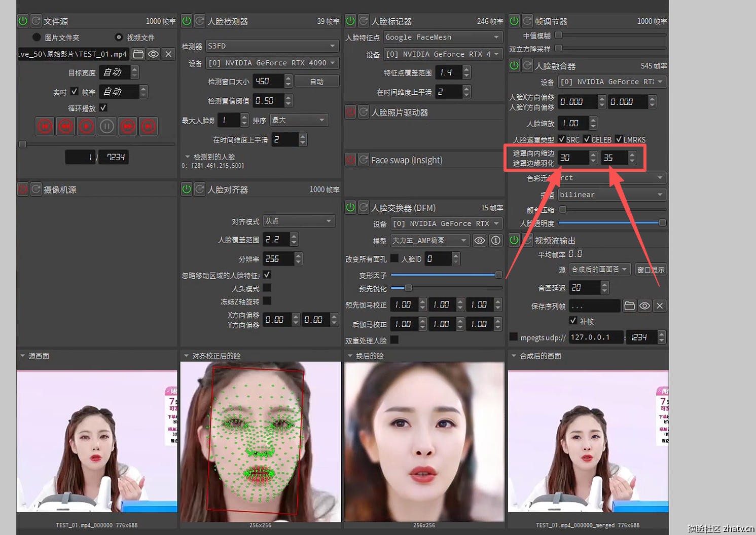Screen dimensions: 756x535
Task: Click the 变形因子 slider track
Action: click(446, 275)
